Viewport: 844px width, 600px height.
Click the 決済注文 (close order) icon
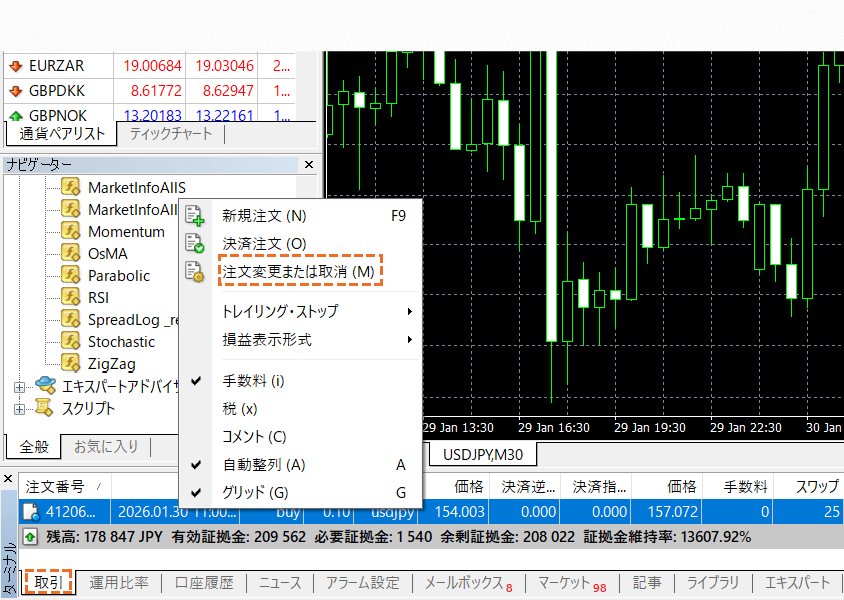pyautogui.click(x=196, y=242)
